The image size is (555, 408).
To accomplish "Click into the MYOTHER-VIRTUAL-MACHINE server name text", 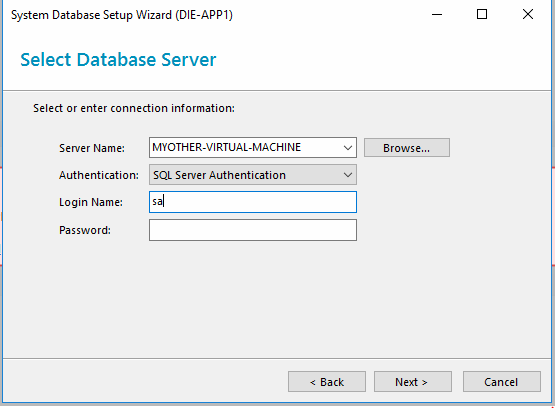I will coord(227,147).
